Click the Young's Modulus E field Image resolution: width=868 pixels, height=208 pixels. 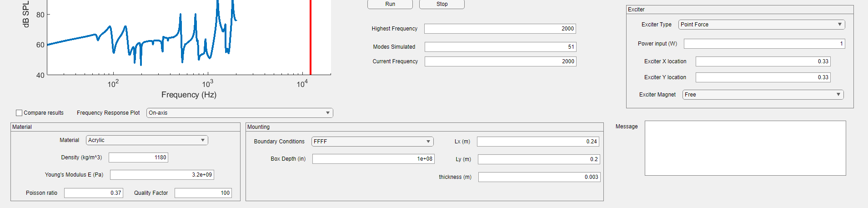[x=162, y=175]
